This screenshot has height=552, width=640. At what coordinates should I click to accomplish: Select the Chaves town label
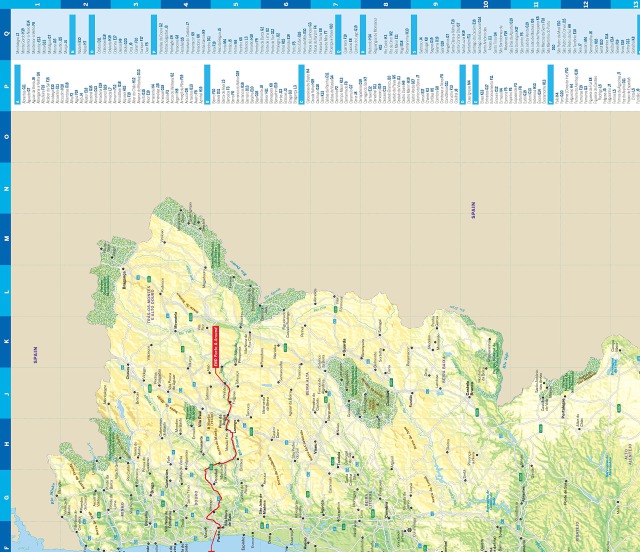128,373
